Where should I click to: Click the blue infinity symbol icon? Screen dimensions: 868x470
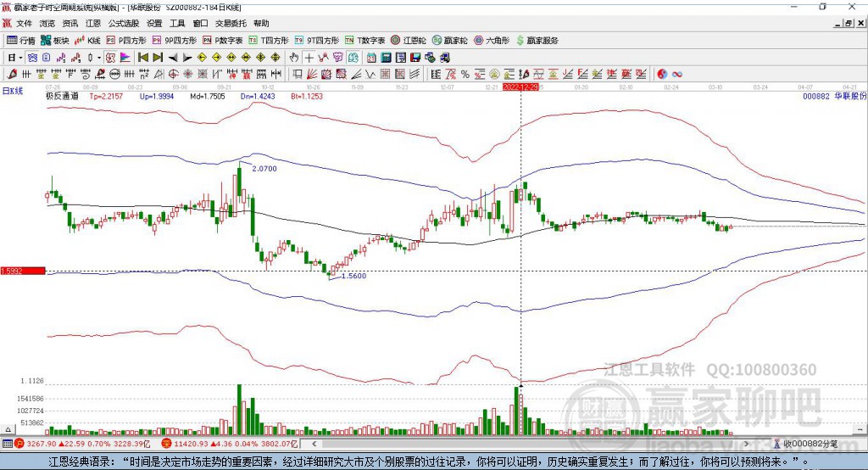(677, 75)
